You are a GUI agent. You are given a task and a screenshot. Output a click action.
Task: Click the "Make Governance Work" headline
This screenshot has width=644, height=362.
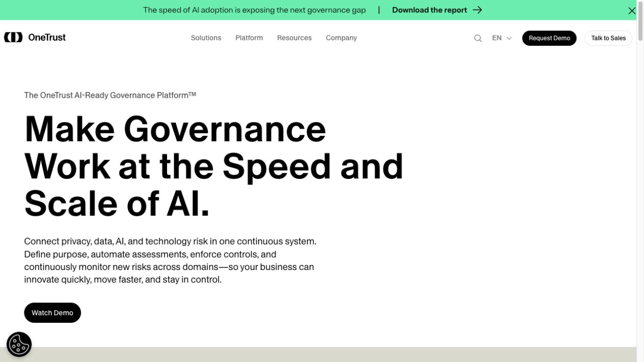pos(214,166)
